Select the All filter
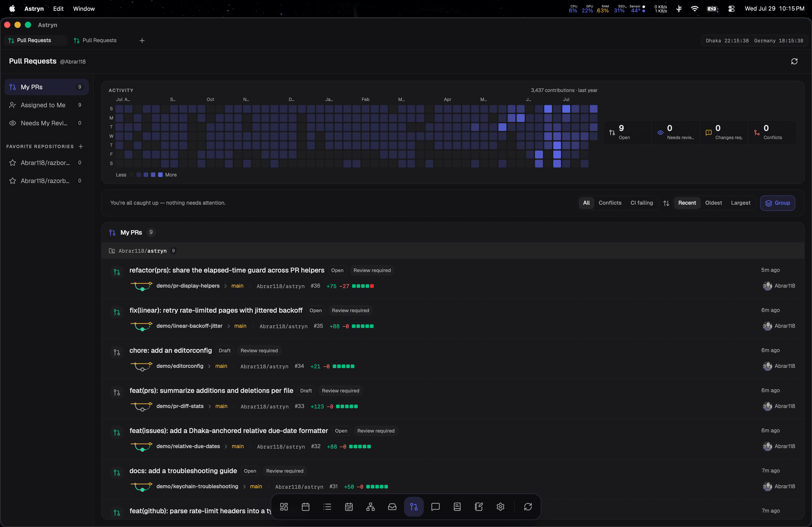This screenshot has height=527, width=812. tap(586, 203)
